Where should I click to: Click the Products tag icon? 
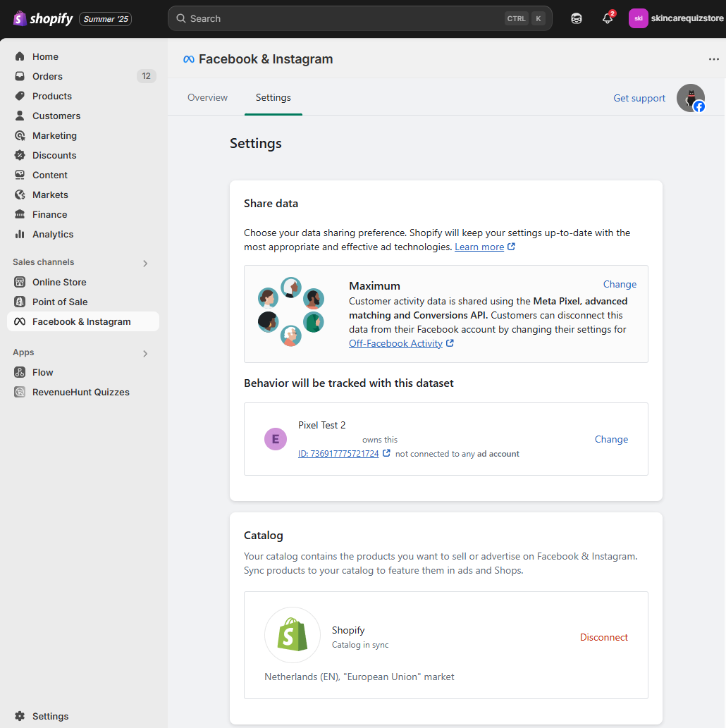[20, 96]
